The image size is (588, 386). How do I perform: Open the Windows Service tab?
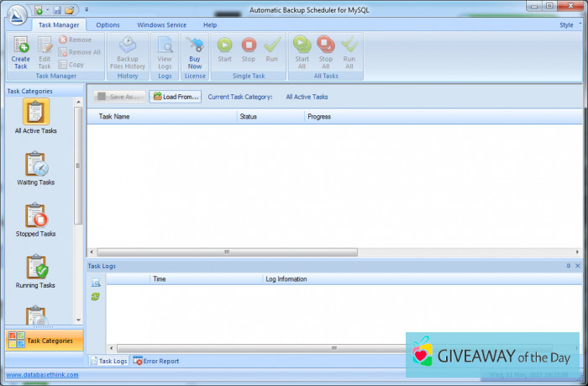point(161,25)
